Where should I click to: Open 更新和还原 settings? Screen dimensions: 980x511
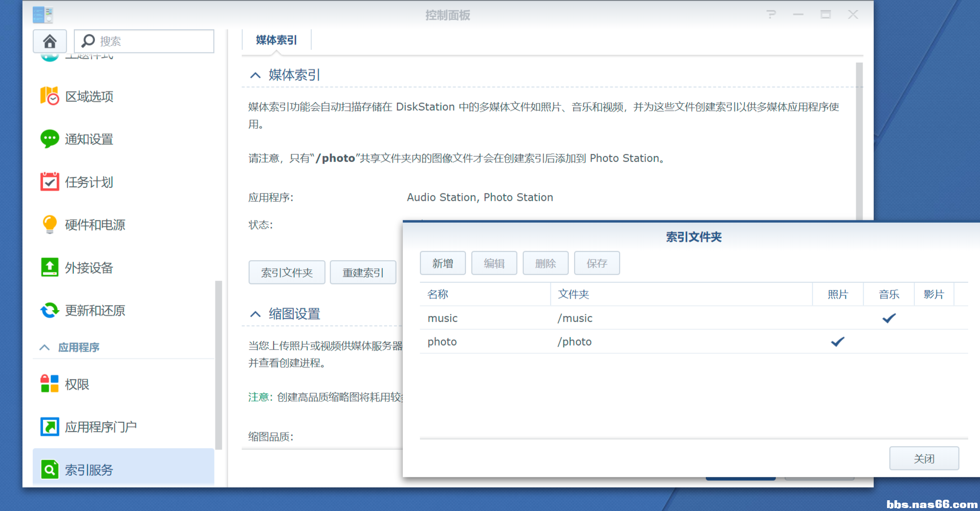49,310
